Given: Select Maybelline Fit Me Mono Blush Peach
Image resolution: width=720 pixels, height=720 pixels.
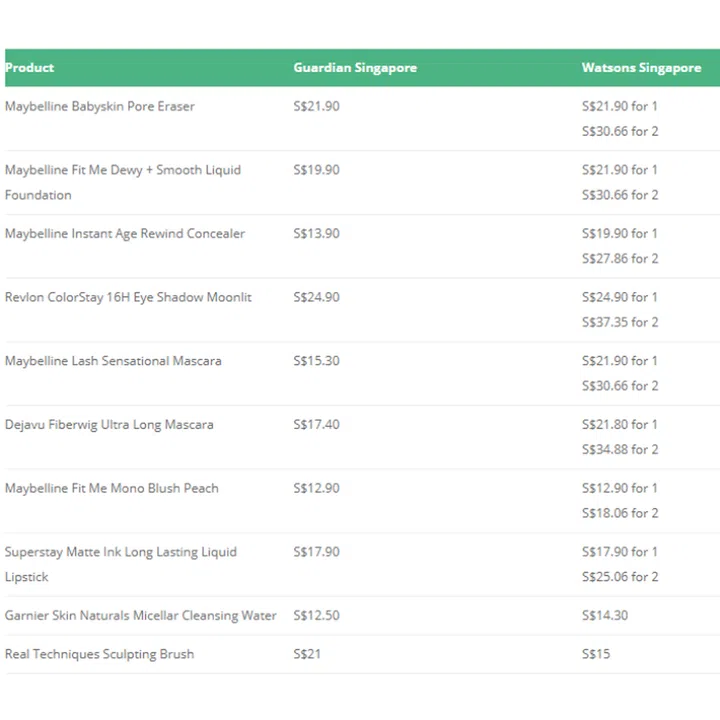Looking at the screenshot, I should [x=111, y=488].
